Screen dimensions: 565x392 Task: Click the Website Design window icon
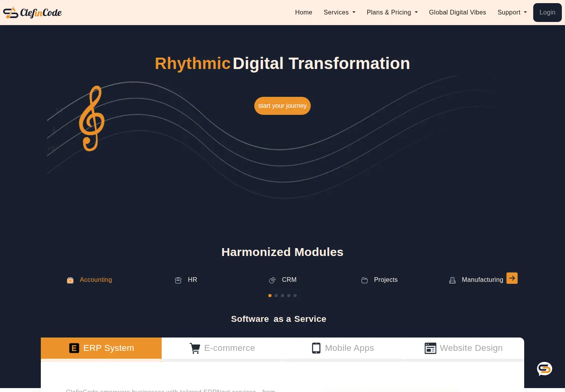pos(430,348)
